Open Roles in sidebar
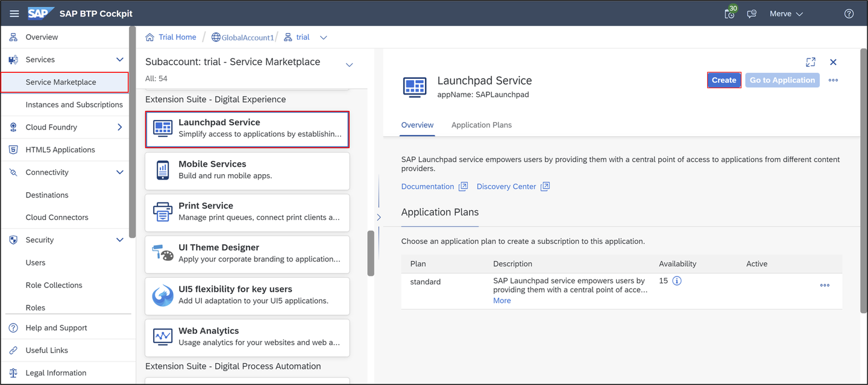This screenshot has height=385, width=868. [x=36, y=307]
